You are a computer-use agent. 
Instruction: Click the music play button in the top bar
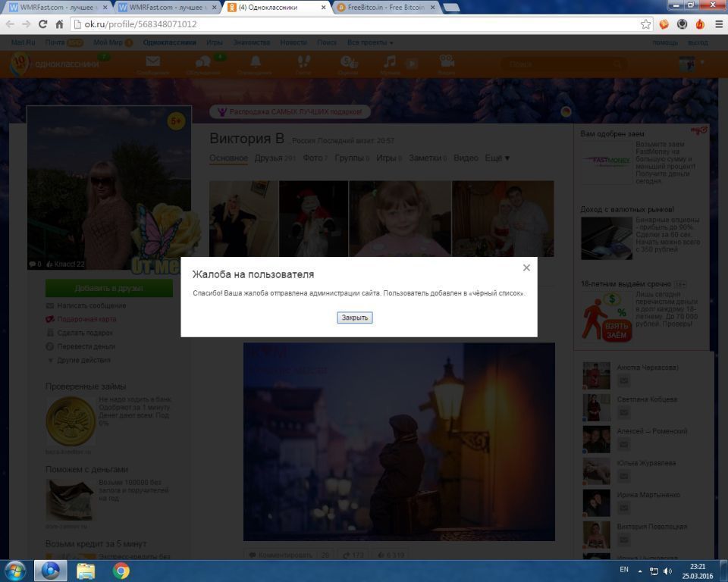[x=411, y=64]
